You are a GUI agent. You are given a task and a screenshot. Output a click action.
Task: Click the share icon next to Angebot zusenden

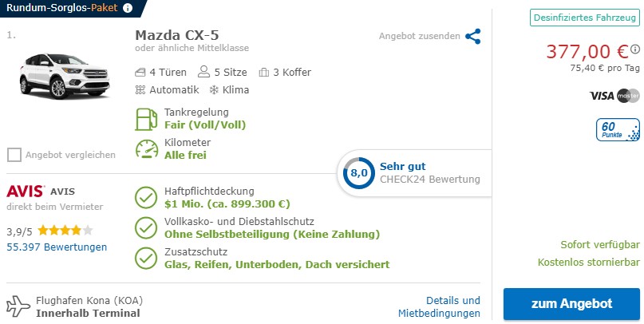(472, 36)
